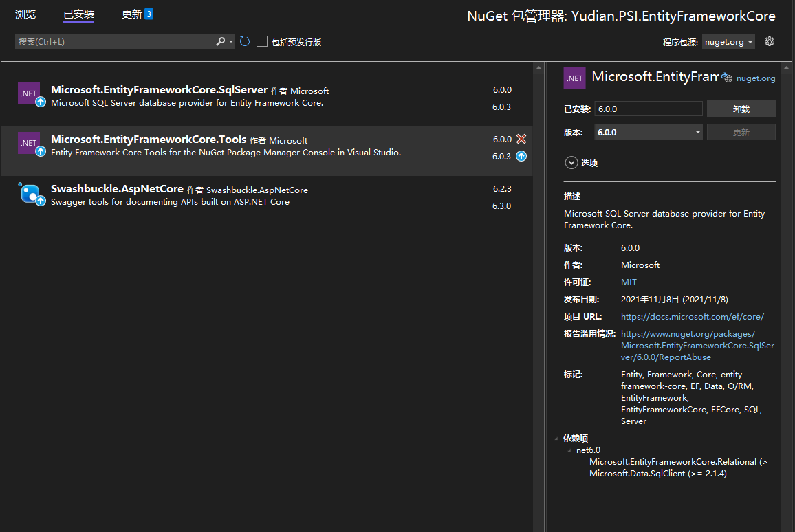795x532 pixels.
Task: Open the MIT license link
Action: [628, 282]
